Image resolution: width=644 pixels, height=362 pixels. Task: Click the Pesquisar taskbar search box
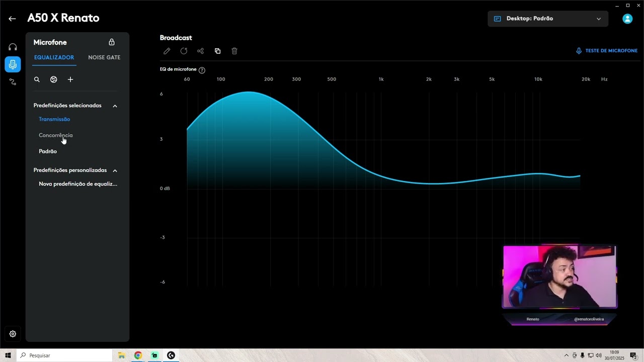[64, 355]
